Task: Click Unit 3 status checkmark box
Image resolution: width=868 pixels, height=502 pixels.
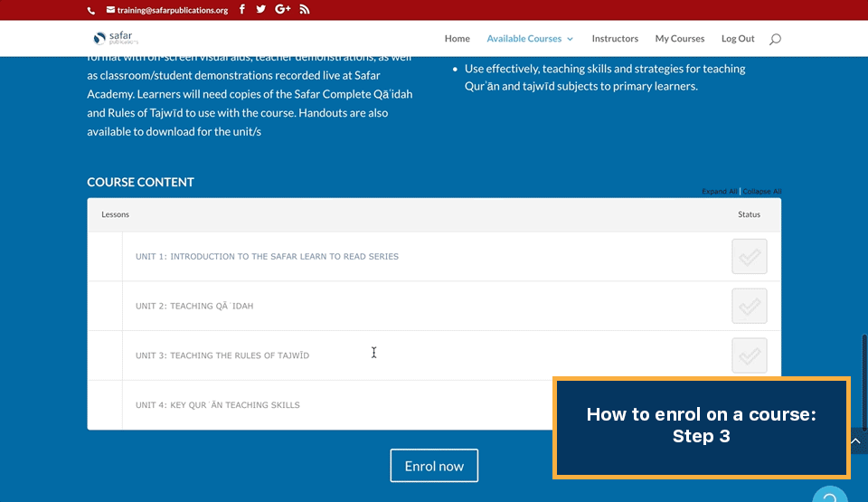Action: 749,355
